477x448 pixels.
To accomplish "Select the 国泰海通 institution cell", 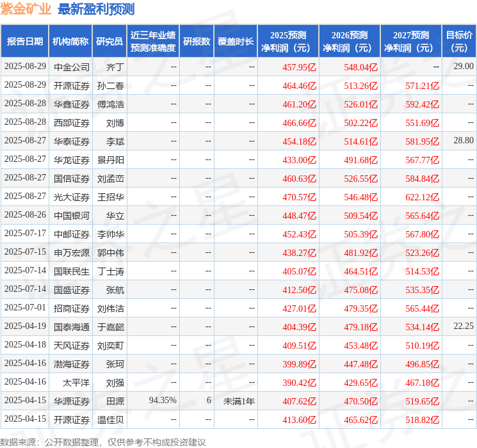I will [72, 327].
